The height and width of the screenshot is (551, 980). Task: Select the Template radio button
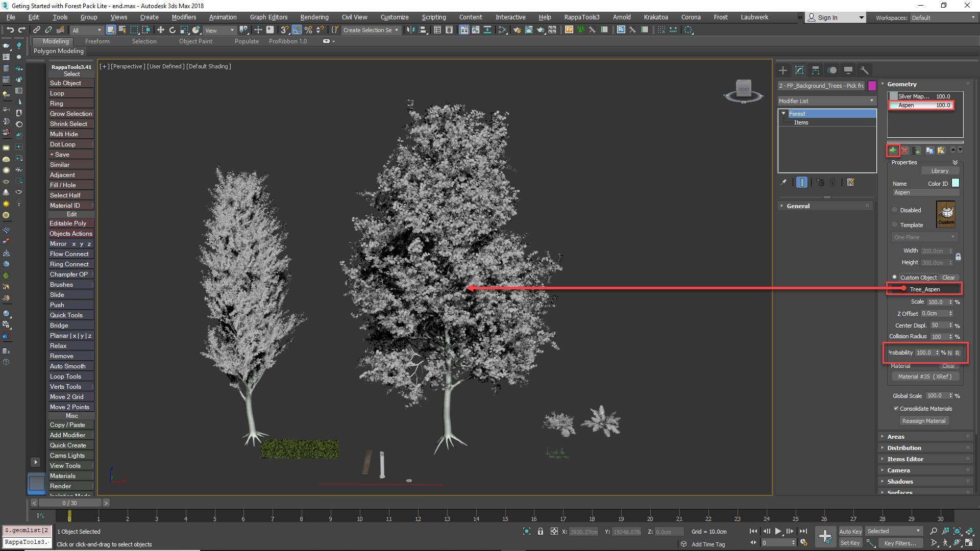point(894,224)
